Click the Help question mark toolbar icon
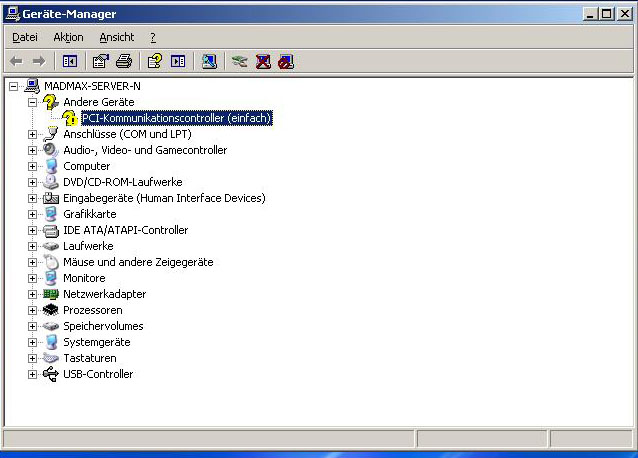 [x=155, y=61]
